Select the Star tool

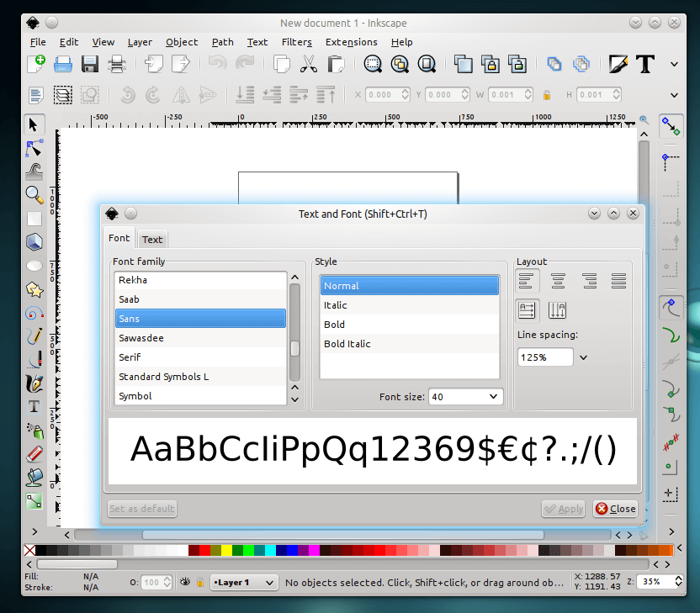[x=34, y=290]
